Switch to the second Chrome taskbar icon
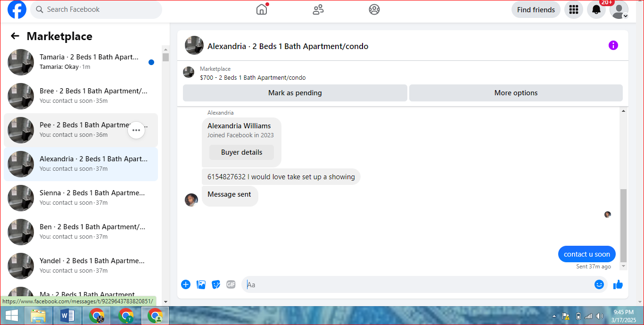Viewport: 644px width, 325px height. pos(126,316)
